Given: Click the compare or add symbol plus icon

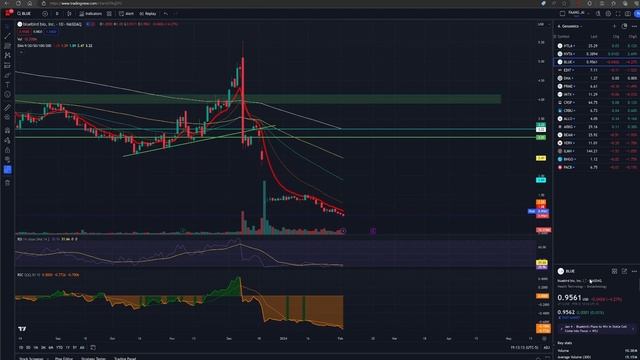Looking at the screenshot, I should 45,13.
